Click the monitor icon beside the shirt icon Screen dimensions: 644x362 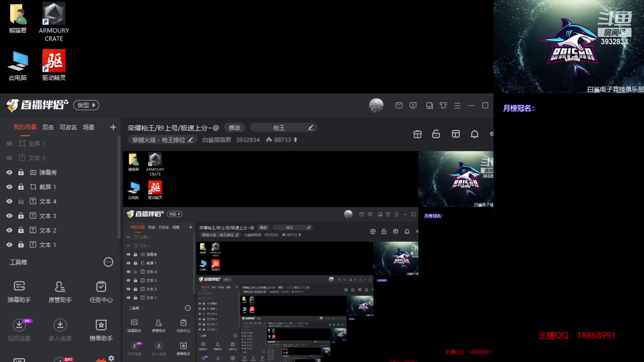coord(429,106)
